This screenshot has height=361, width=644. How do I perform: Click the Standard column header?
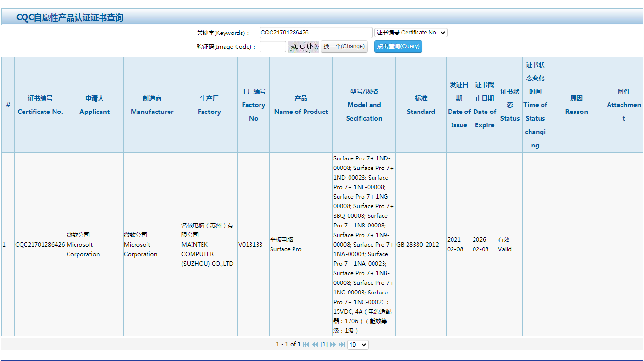421,105
